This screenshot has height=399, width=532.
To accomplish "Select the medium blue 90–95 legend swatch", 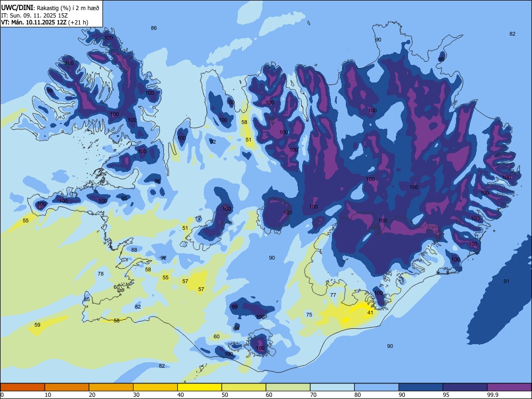I will point(421,387).
